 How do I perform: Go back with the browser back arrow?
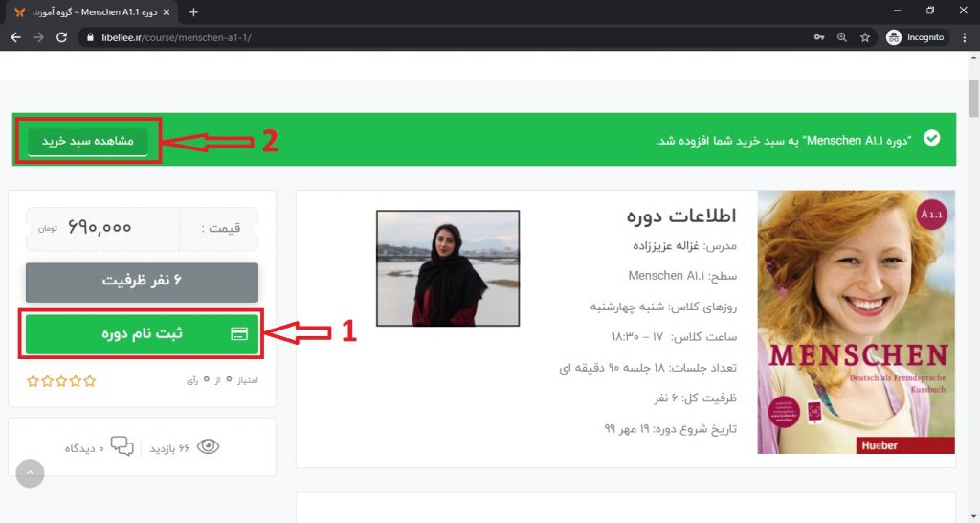[15, 37]
